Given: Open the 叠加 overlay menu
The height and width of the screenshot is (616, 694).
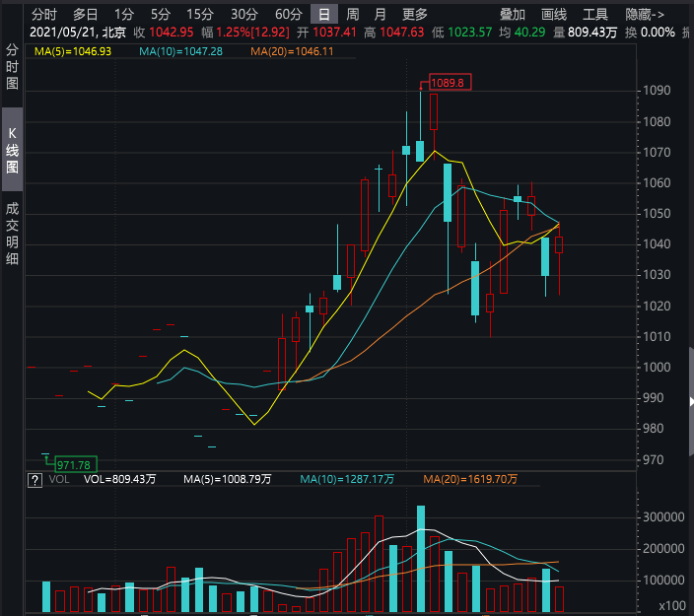Looking at the screenshot, I should point(513,15).
